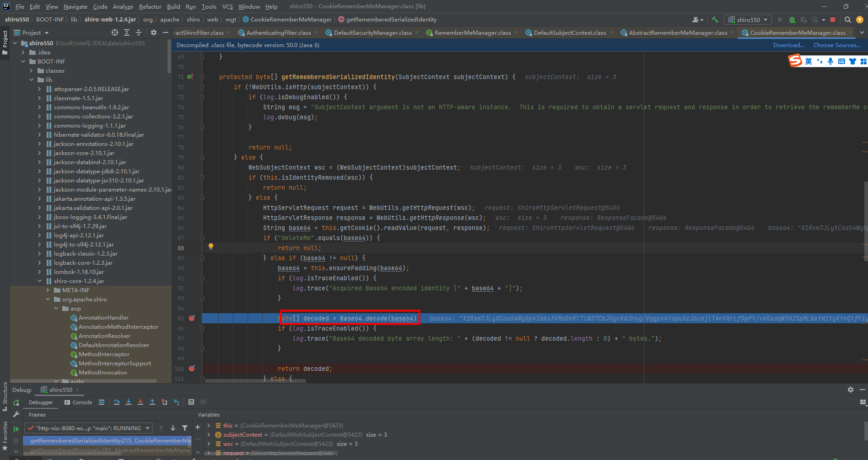
Task: Click the orange IDE update arrow icon
Action: coord(860,20)
